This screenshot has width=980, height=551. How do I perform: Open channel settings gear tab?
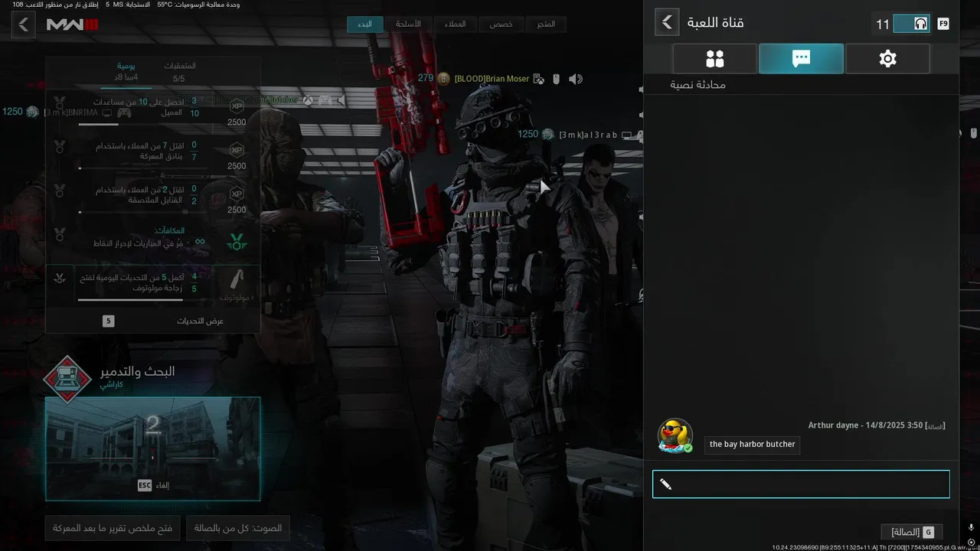[887, 59]
